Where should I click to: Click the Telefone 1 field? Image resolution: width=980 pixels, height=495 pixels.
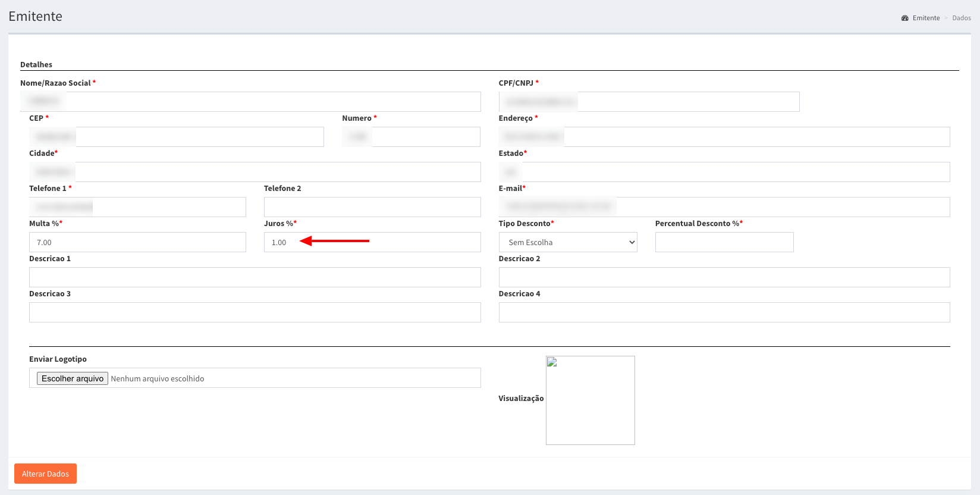137,207
